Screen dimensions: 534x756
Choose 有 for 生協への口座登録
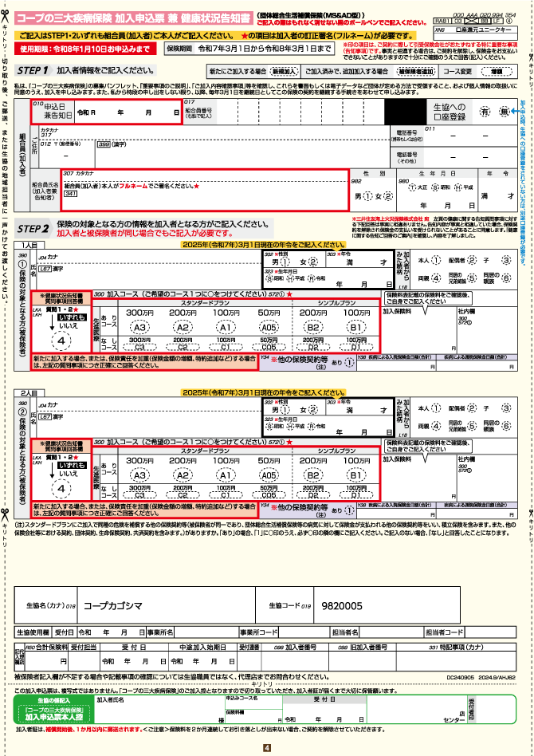tap(485, 112)
